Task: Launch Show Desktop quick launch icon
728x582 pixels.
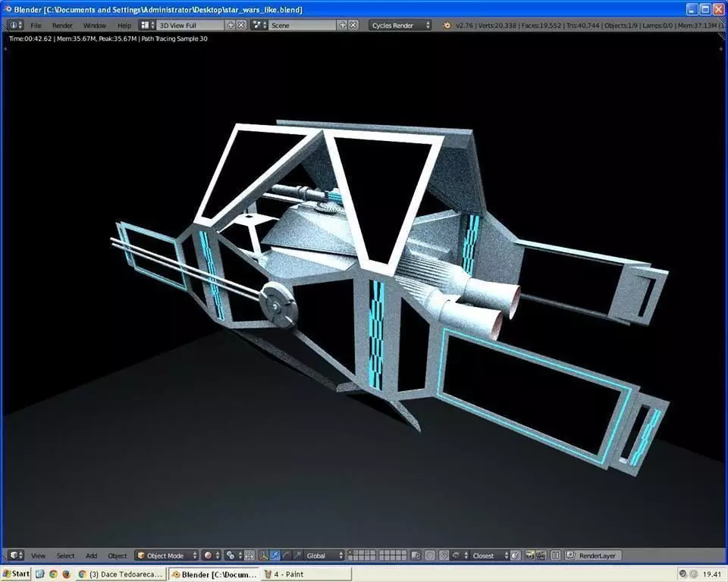Action: coord(40,574)
